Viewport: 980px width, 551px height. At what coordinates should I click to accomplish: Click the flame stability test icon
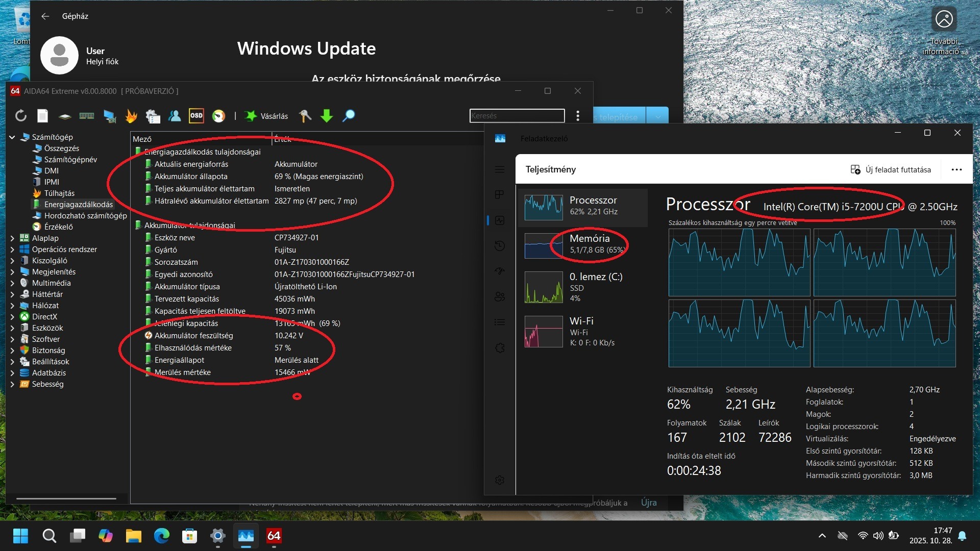coord(131,116)
